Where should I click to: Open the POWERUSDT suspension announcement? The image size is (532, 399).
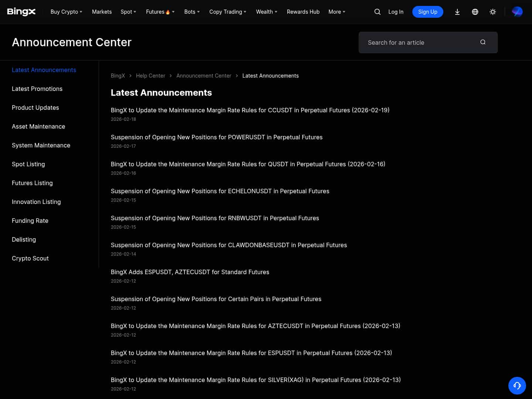click(216, 137)
